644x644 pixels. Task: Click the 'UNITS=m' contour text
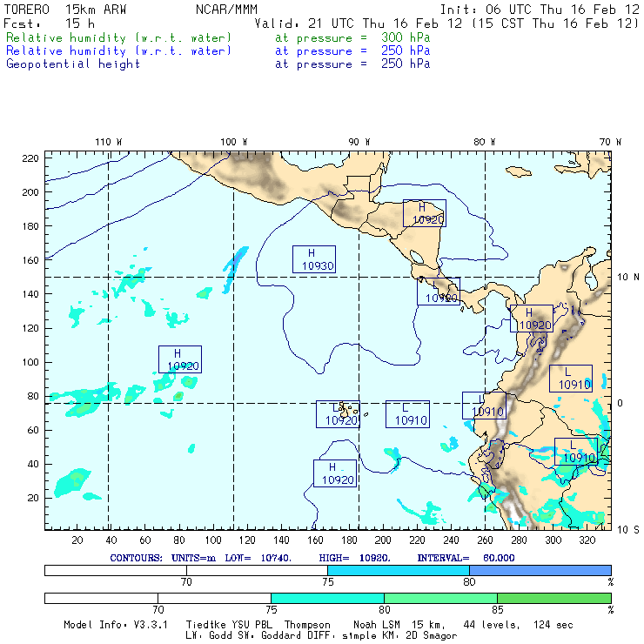point(193,558)
